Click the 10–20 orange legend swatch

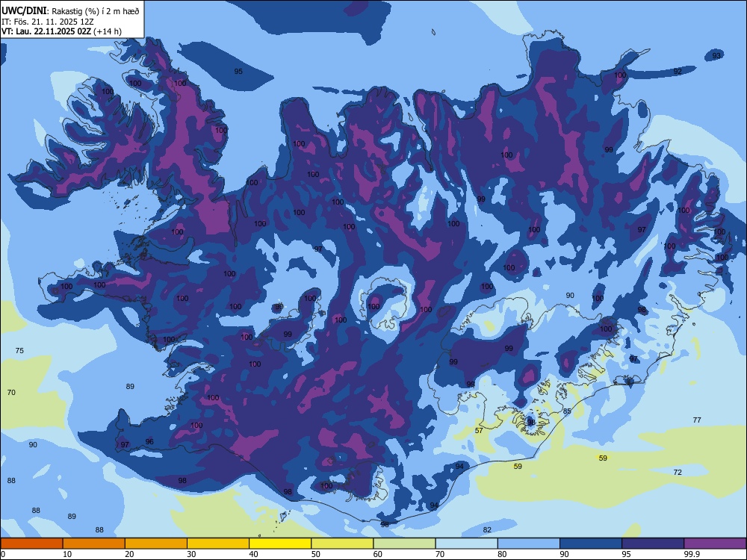click(x=94, y=544)
